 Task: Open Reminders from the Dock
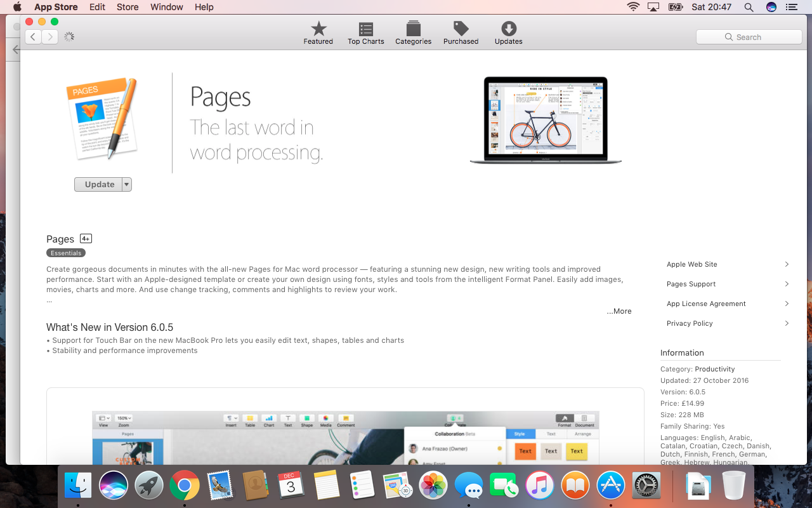coord(362,486)
